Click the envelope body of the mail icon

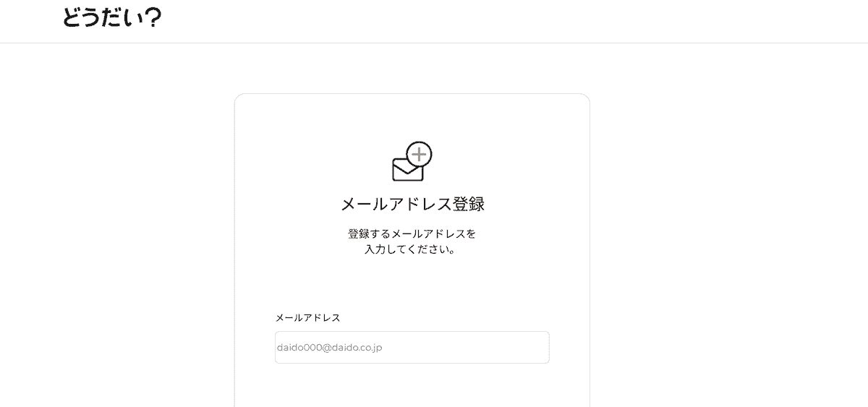[x=407, y=171]
